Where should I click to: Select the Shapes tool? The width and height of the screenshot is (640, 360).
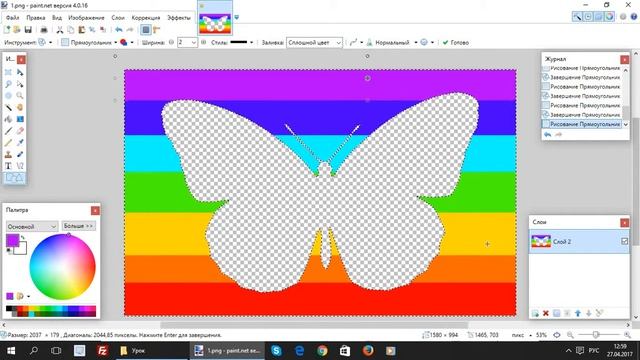pyautogui.click(x=14, y=178)
